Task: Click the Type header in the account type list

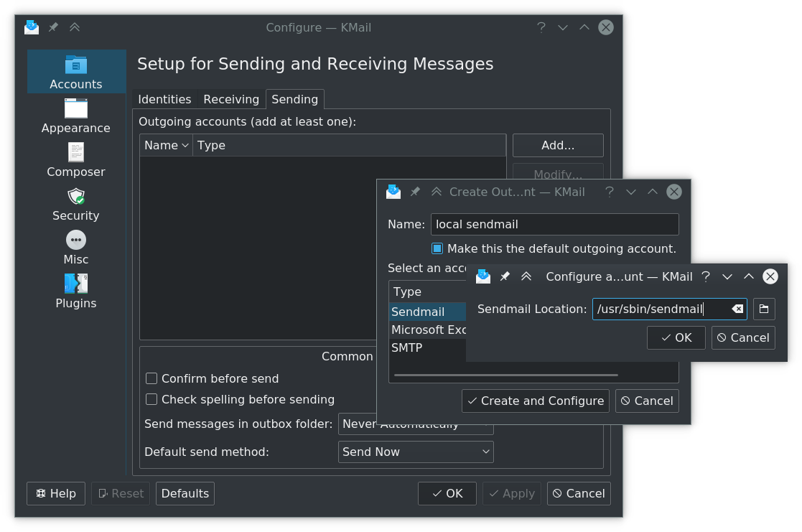Action: (x=428, y=291)
